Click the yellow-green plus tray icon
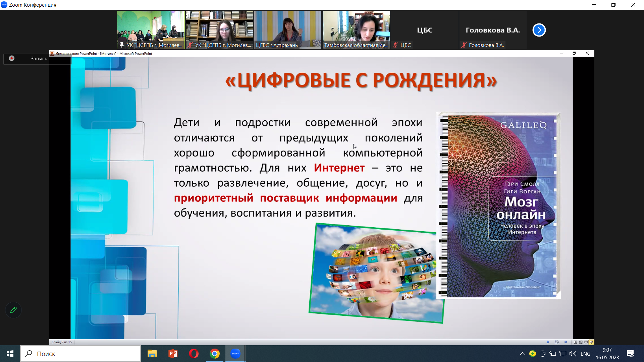Viewport: 644px width, 362px height. point(533,354)
